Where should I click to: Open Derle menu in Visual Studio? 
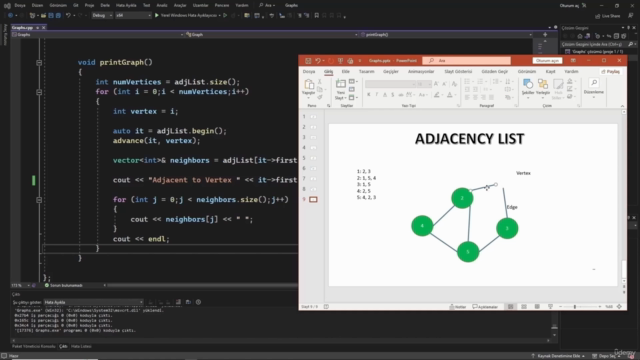click(105, 5)
